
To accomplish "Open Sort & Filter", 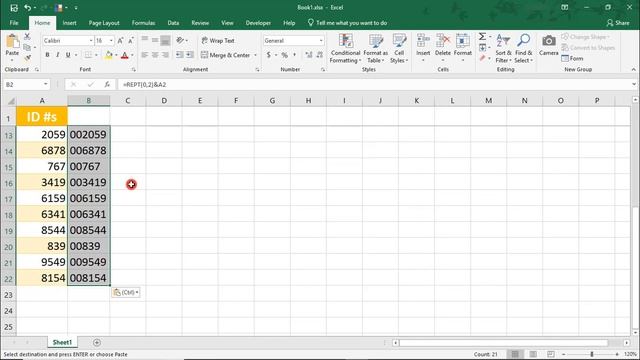I will 503,49.
